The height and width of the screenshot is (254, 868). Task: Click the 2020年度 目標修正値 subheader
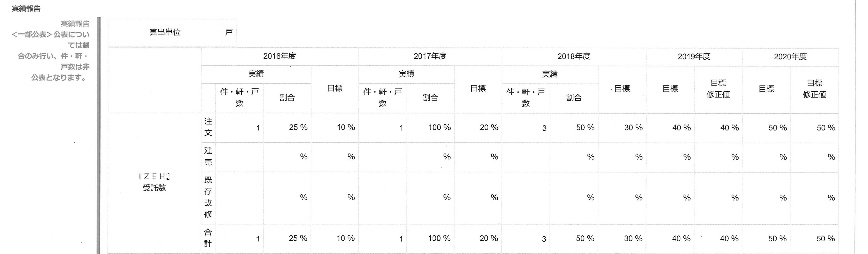pos(814,89)
